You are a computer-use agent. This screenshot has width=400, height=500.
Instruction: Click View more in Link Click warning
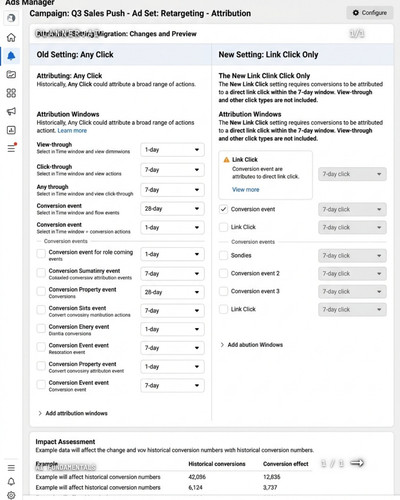(x=245, y=190)
